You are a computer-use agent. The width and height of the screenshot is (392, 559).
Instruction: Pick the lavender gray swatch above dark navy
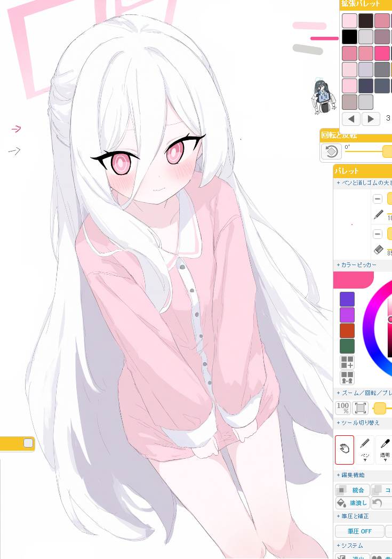point(366,69)
